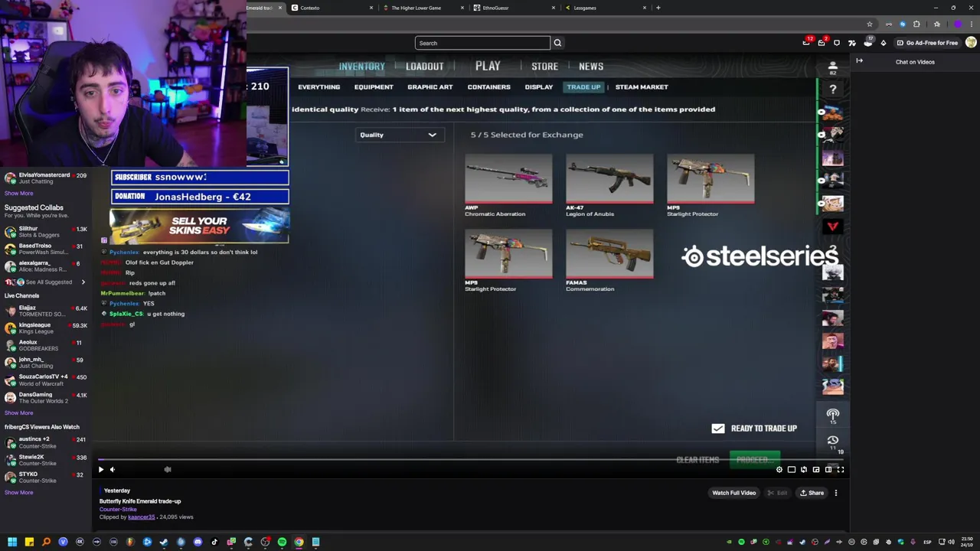Open the Edit clip button
The image size is (980, 551).
[x=777, y=493]
